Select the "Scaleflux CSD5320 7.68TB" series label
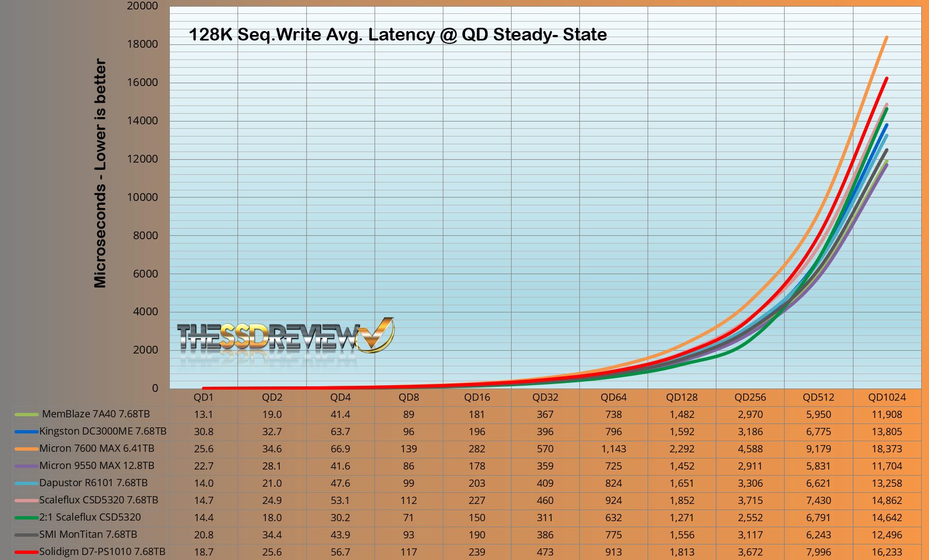Viewport: 929px width, 560px height. coord(99,500)
